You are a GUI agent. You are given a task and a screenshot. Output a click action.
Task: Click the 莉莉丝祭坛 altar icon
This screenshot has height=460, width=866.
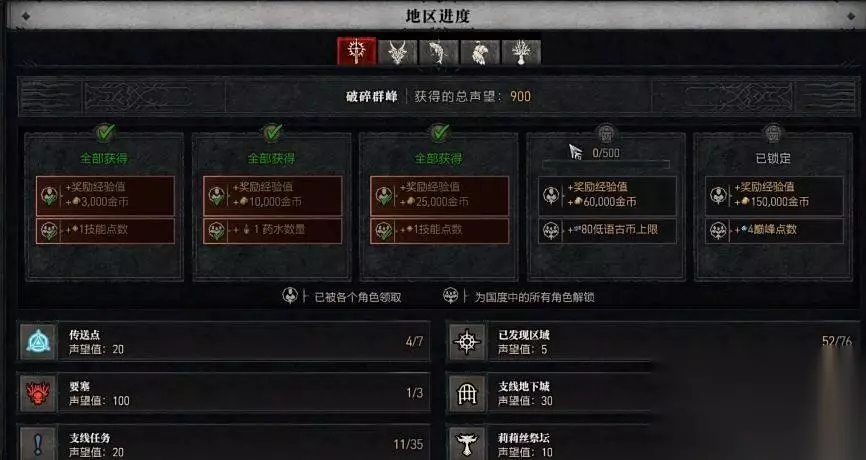point(467,444)
